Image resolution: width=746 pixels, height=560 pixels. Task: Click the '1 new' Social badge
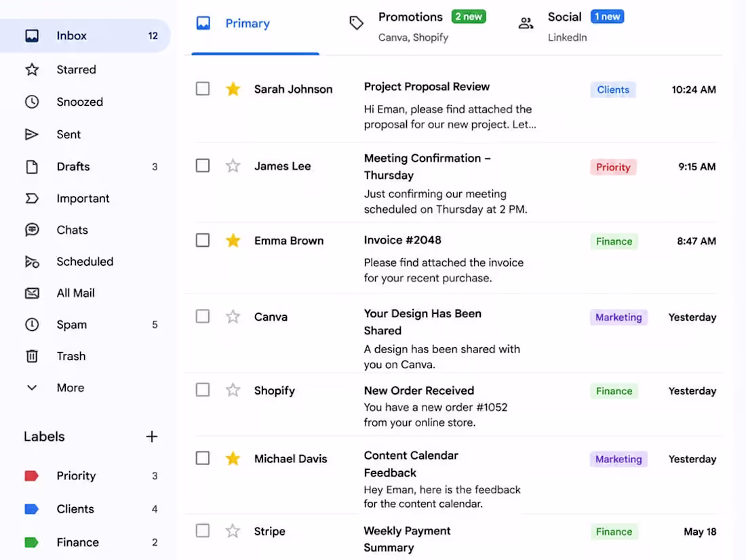tap(607, 17)
